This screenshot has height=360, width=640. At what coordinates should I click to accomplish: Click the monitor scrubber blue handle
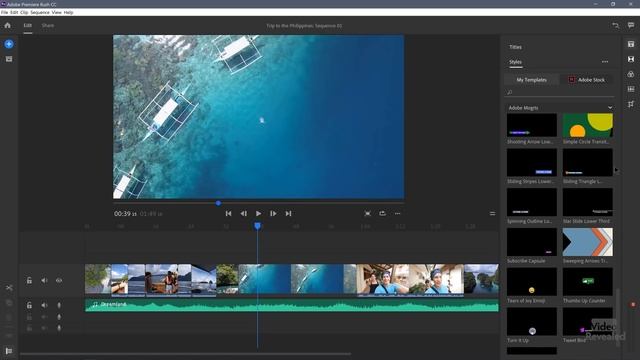point(218,203)
